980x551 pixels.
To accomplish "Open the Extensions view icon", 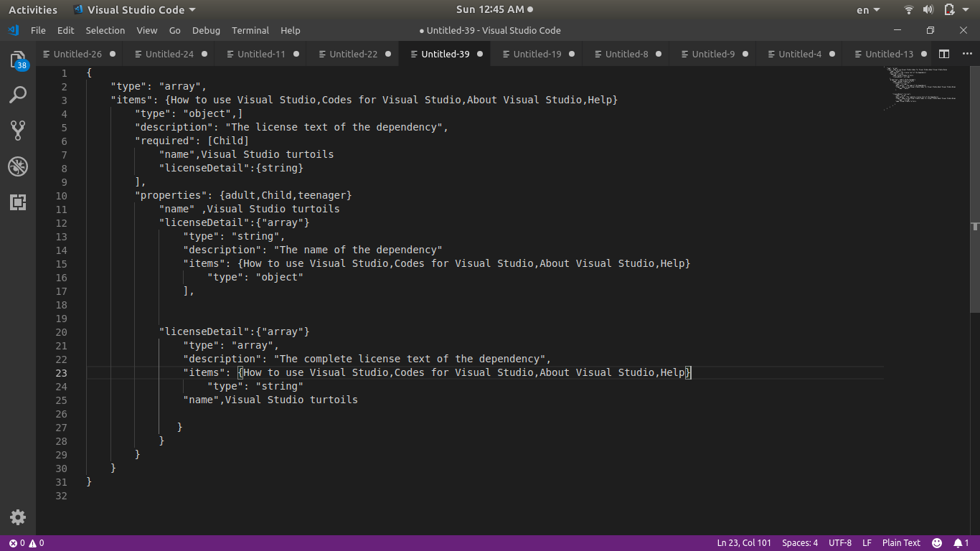I will [x=18, y=202].
